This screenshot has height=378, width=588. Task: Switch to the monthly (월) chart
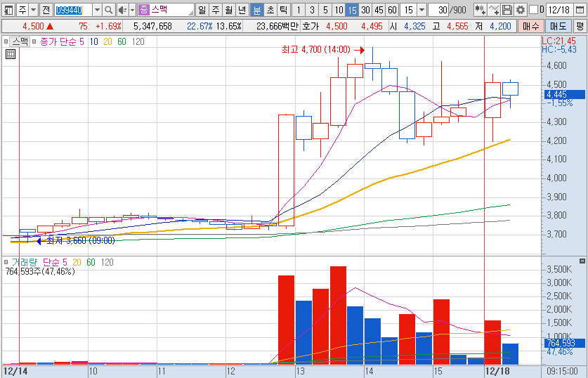(x=229, y=10)
